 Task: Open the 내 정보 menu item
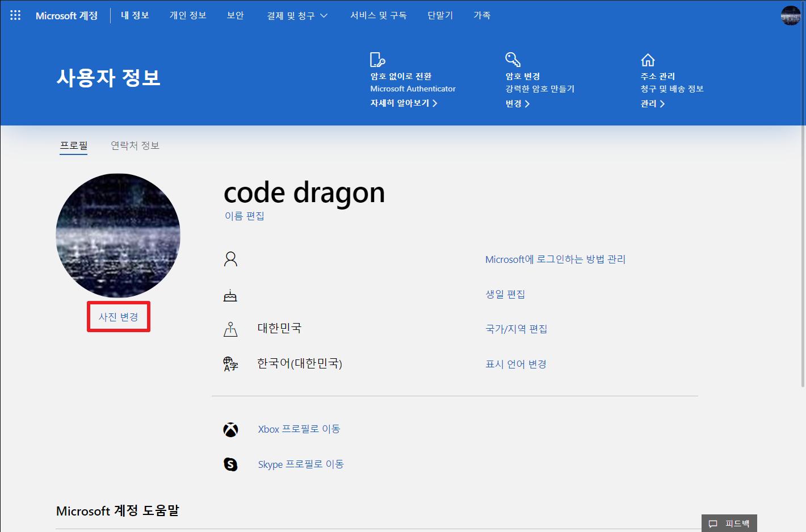[135, 15]
